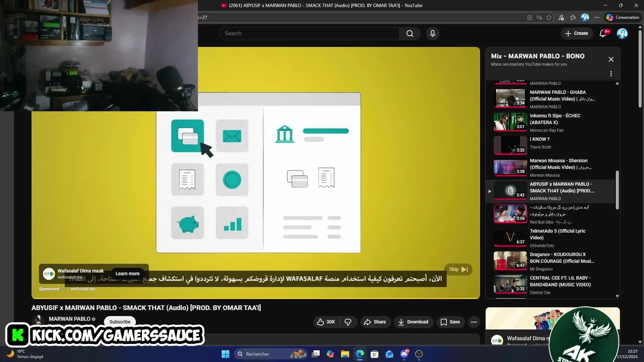Click Mix - MARWAN PABLO - BONO heading
644x362 pixels.
click(538, 56)
